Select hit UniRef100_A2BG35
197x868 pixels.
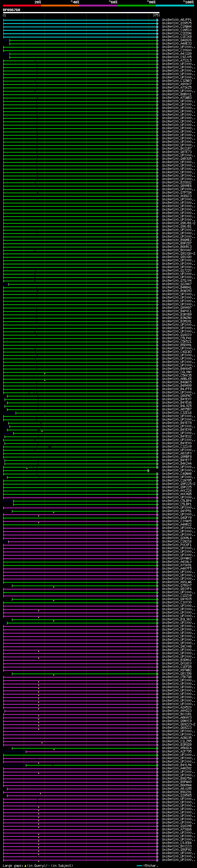pyautogui.click(x=177, y=737)
